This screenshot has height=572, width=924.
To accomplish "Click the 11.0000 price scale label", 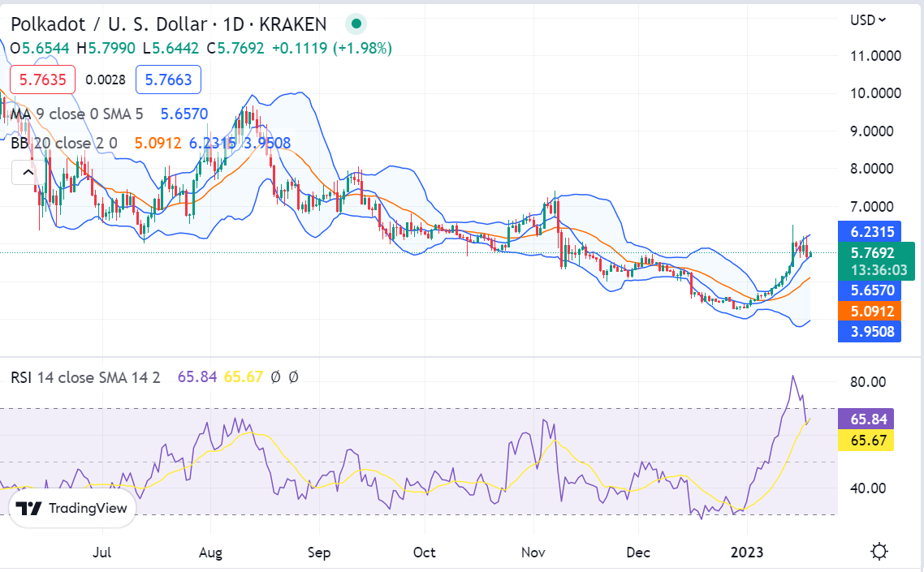I will click(x=875, y=56).
